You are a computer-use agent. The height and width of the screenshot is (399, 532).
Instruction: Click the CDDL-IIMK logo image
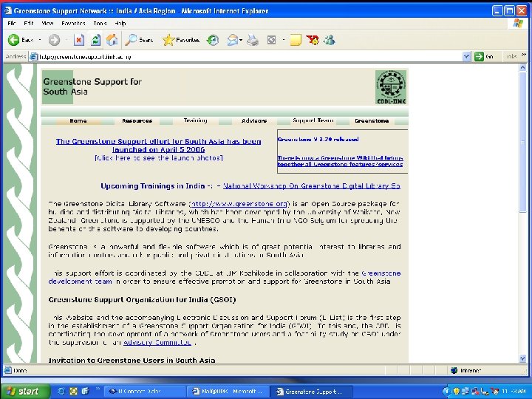[x=391, y=87]
